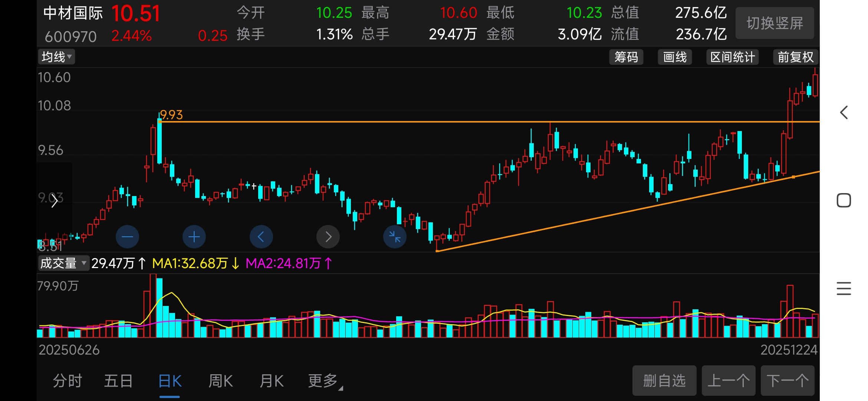Zoom out chart with minus icon

click(x=127, y=237)
